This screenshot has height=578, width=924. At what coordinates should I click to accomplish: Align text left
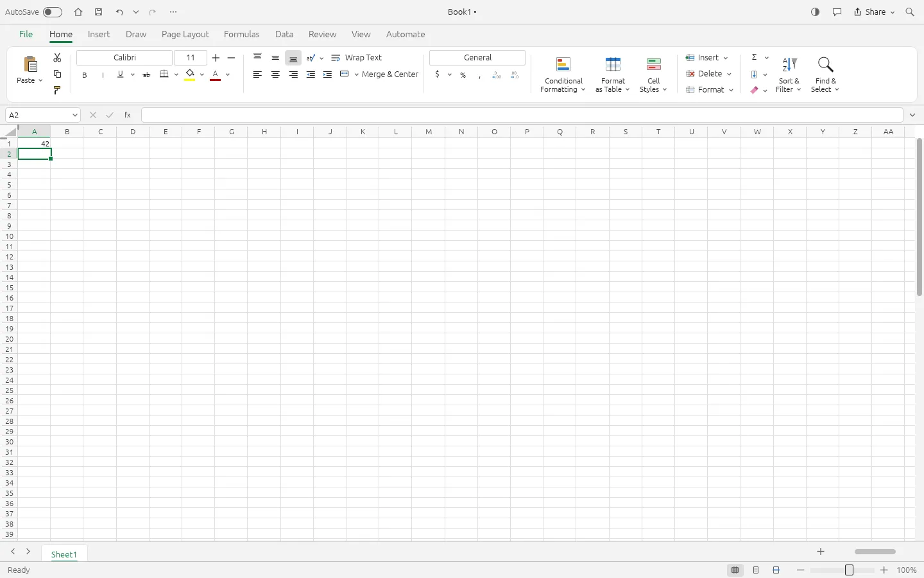[x=257, y=74]
